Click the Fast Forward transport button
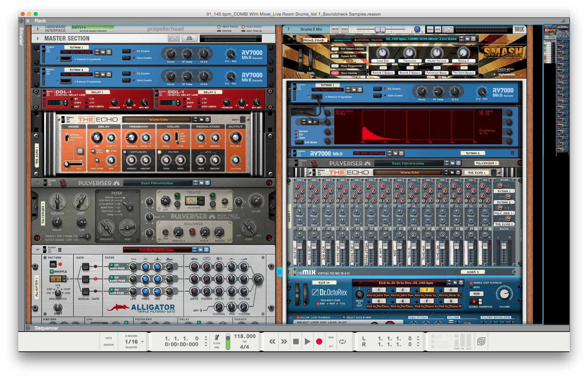Viewport: 588px width, 378px height. (x=284, y=341)
